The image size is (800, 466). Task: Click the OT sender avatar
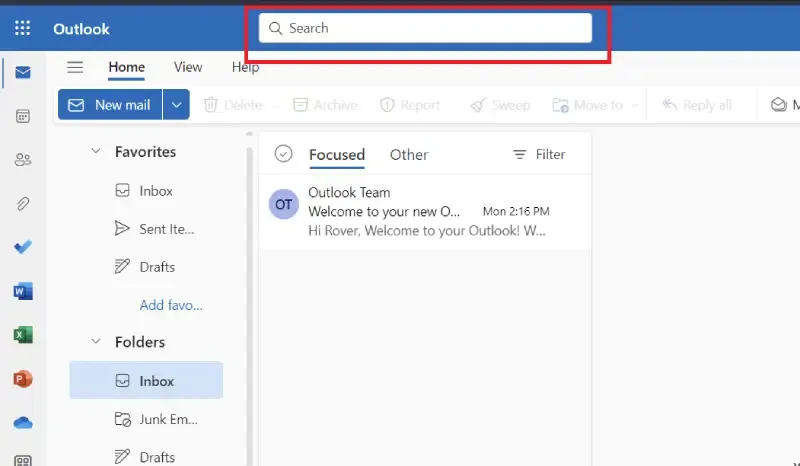[284, 204]
